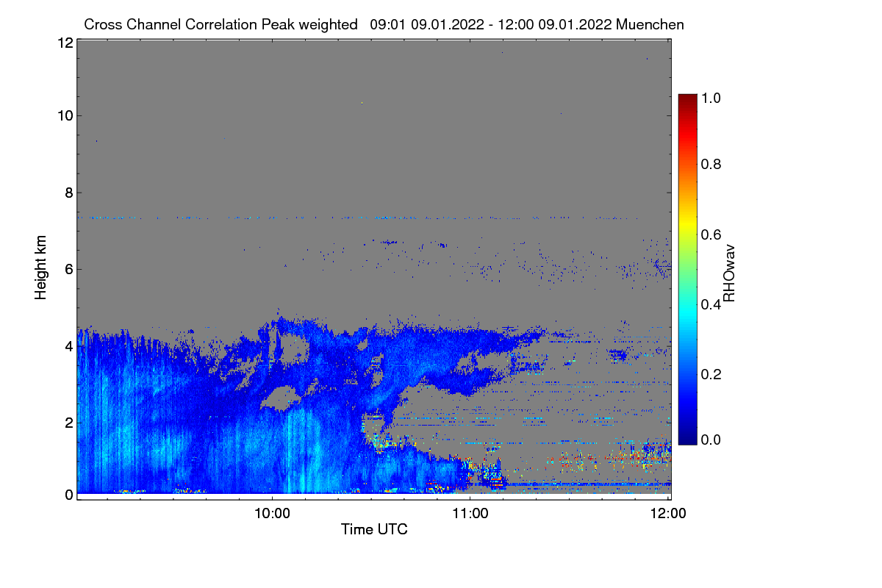882x588 pixels.
Task: Click the height axis label '4'
Action: coord(68,345)
